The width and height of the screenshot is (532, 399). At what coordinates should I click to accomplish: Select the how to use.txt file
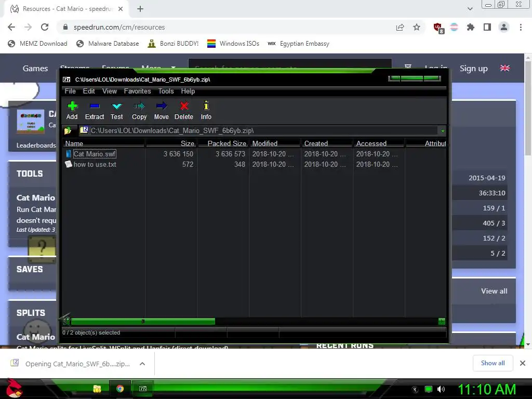[x=95, y=165]
